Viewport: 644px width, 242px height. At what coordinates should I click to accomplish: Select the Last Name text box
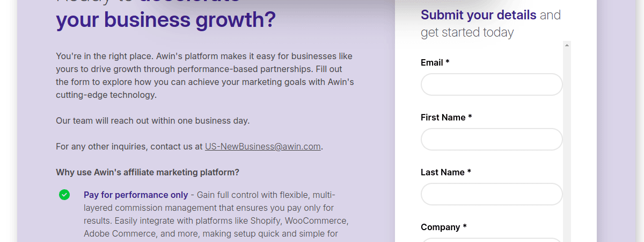[491, 195]
